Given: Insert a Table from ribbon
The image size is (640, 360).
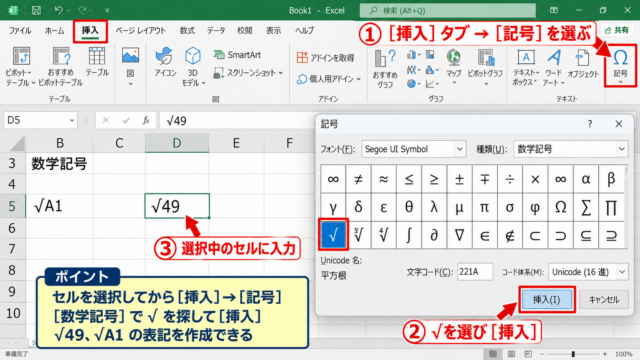Looking at the screenshot, I should pyautogui.click(x=97, y=62).
